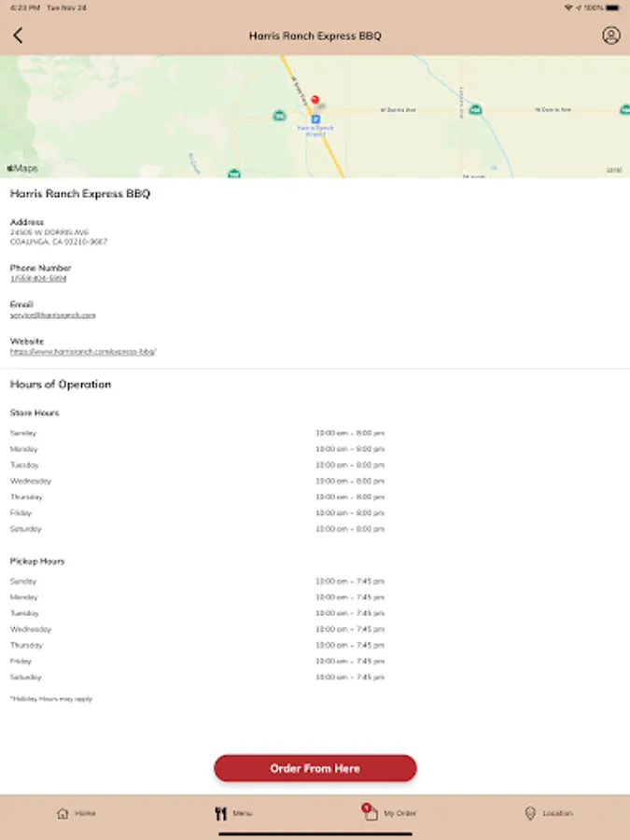
Task: Open the Legal link on the map
Action: [614, 170]
